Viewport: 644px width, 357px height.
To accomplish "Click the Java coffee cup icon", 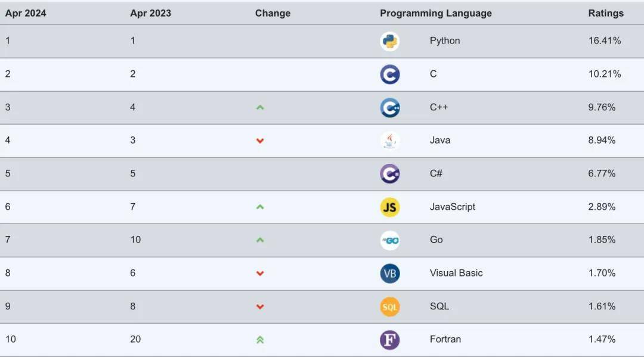I will (390, 141).
